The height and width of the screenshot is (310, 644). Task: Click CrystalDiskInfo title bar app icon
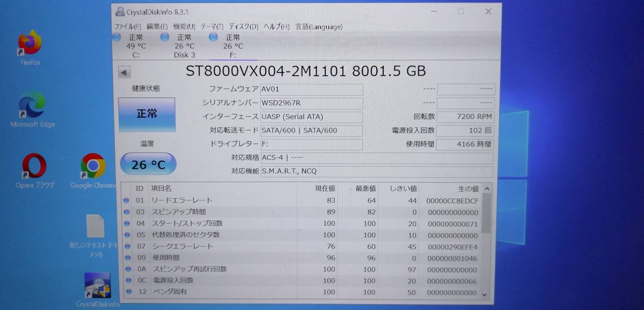(120, 12)
